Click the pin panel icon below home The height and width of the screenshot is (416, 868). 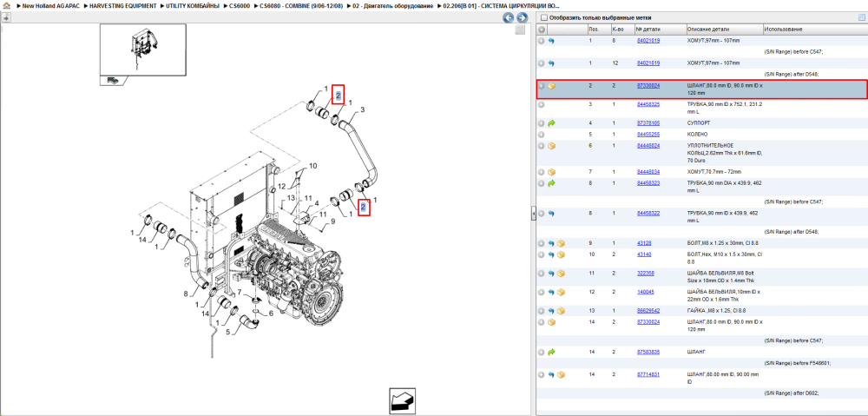pyautogui.click(x=5, y=17)
